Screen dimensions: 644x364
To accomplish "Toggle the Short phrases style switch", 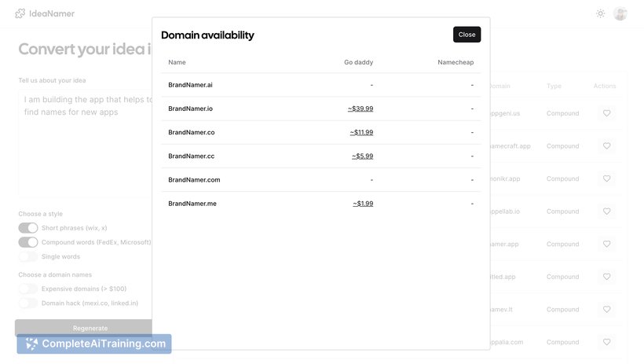I will point(28,228).
